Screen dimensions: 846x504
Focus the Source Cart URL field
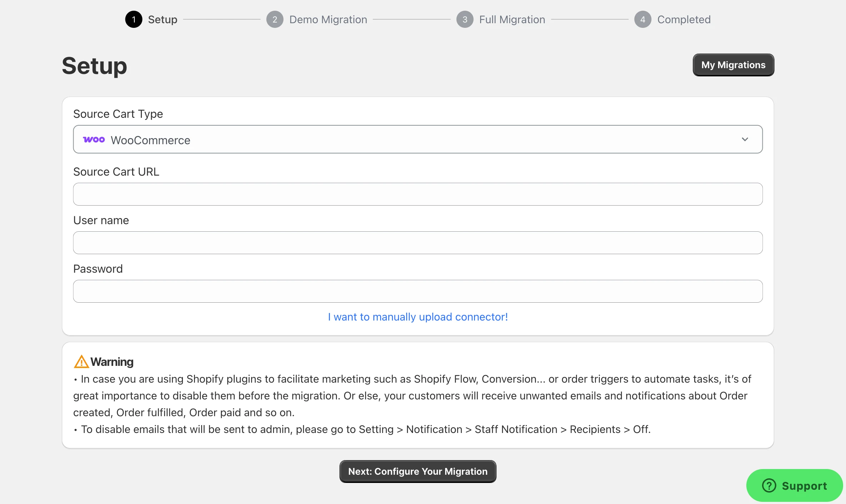click(x=418, y=194)
